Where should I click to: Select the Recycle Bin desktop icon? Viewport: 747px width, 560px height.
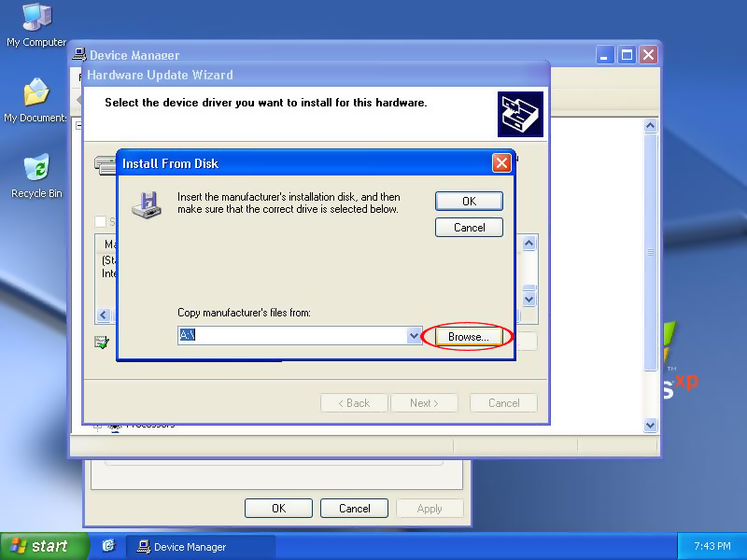pos(36,175)
